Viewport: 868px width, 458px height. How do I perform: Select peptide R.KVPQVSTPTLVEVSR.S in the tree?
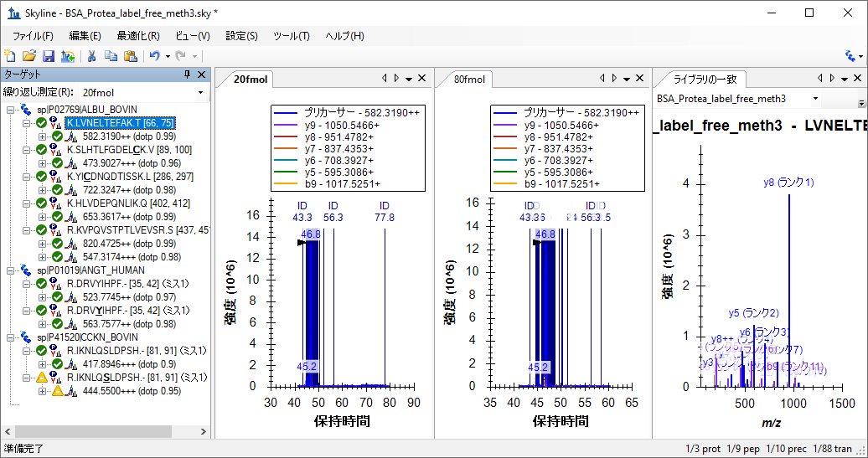point(138,230)
